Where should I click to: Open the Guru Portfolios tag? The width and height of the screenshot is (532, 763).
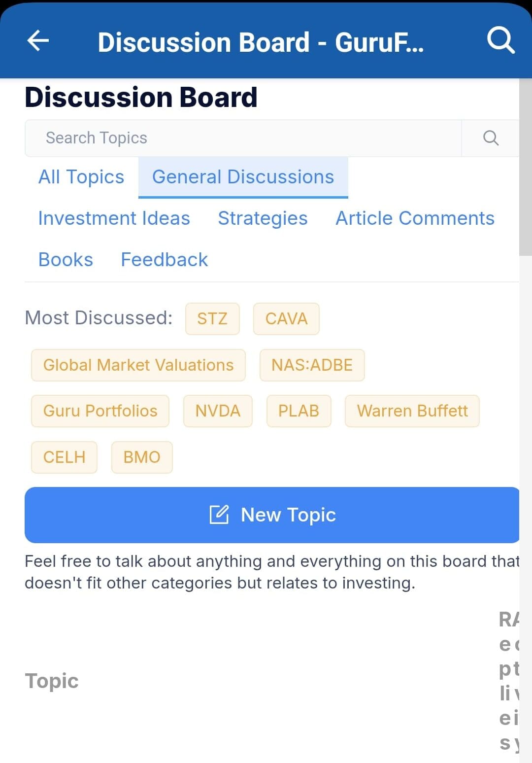click(100, 411)
